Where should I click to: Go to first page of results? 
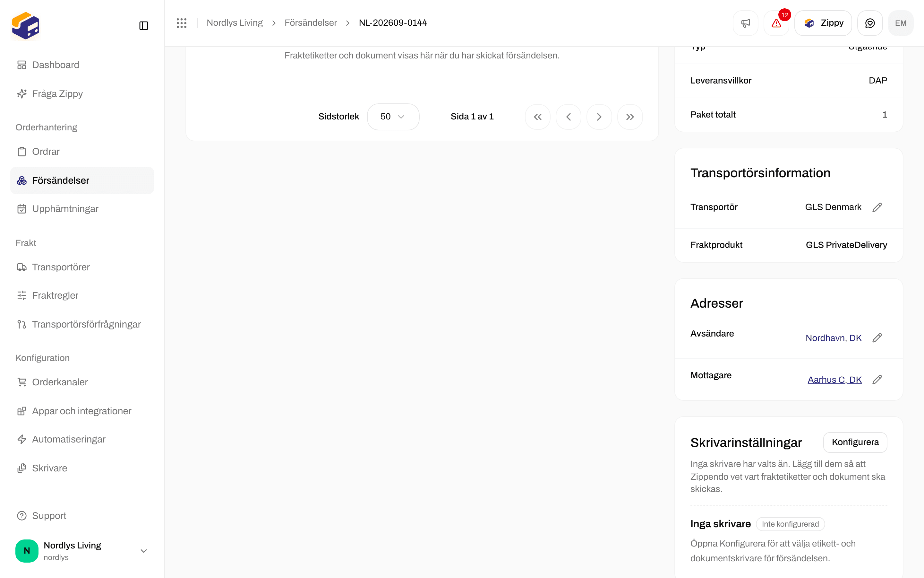click(x=538, y=117)
